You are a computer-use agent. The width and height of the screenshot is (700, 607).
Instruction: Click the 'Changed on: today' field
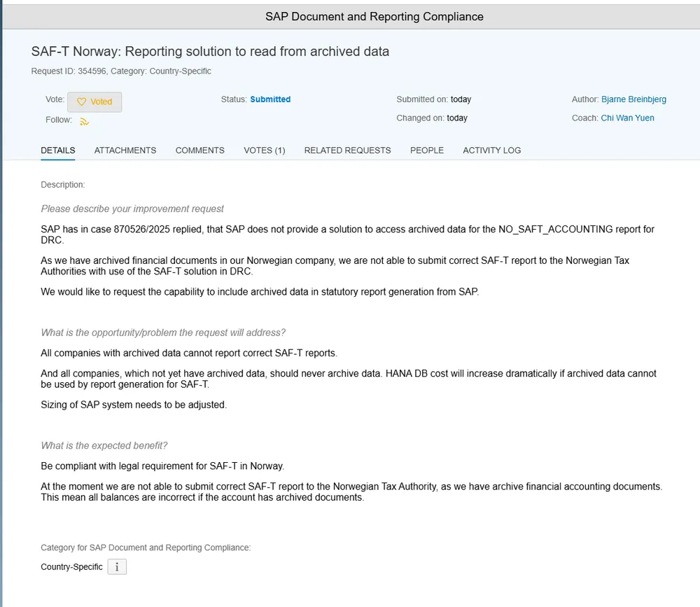click(x=432, y=118)
